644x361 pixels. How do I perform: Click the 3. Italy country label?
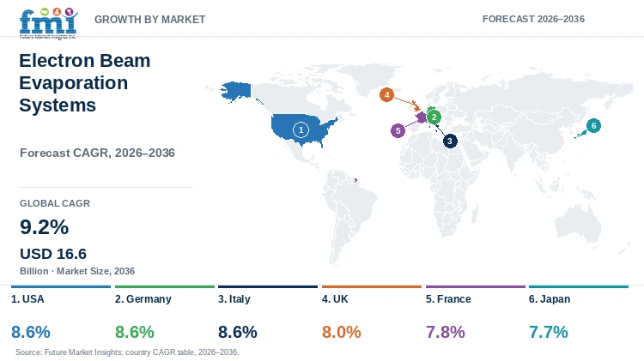[234, 299]
